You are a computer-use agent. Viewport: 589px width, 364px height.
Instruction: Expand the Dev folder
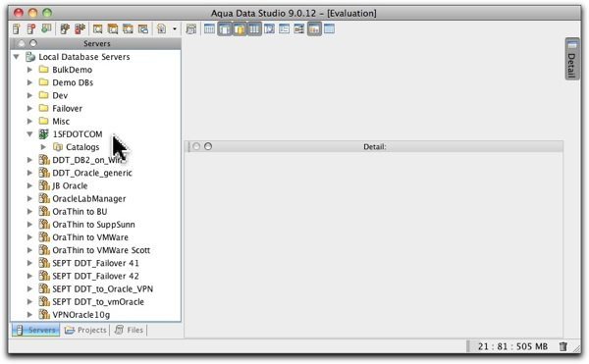point(29,95)
